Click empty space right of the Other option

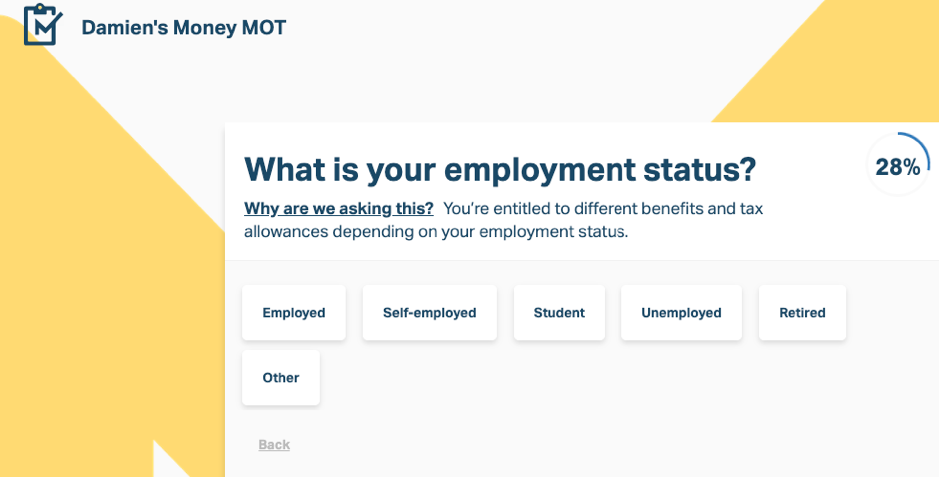pos(599,378)
